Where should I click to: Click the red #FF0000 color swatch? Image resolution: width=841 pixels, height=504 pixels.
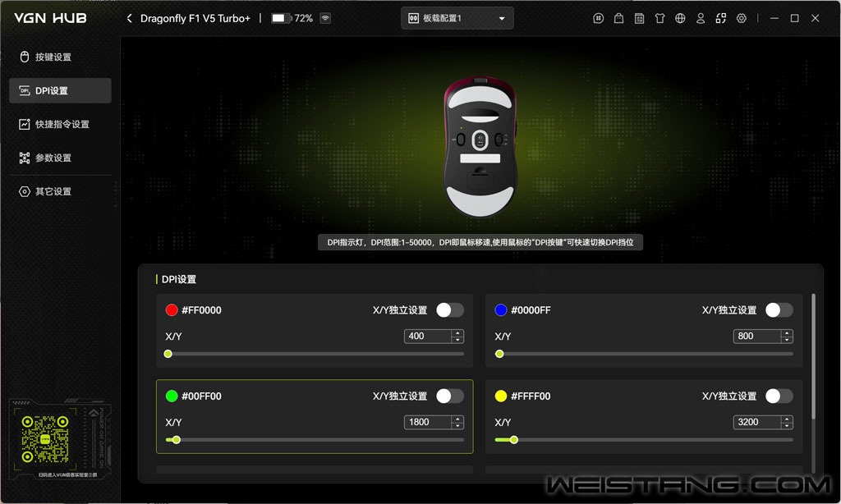(x=172, y=310)
